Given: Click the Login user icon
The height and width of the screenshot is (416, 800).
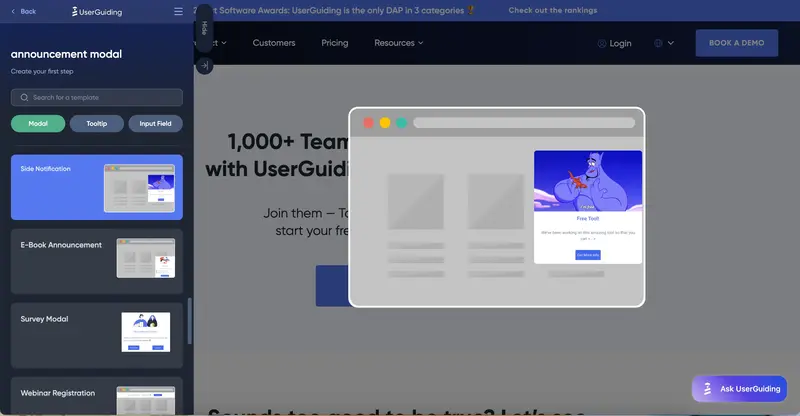Looking at the screenshot, I should [x=602, y=43].
